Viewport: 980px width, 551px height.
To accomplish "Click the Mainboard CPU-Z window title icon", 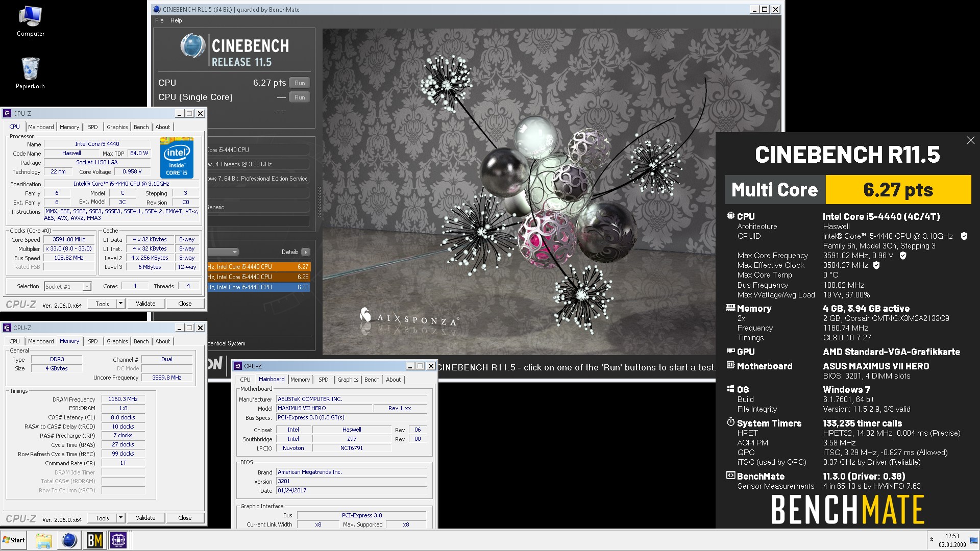I will pyautogui.click(x=238, y=366).
